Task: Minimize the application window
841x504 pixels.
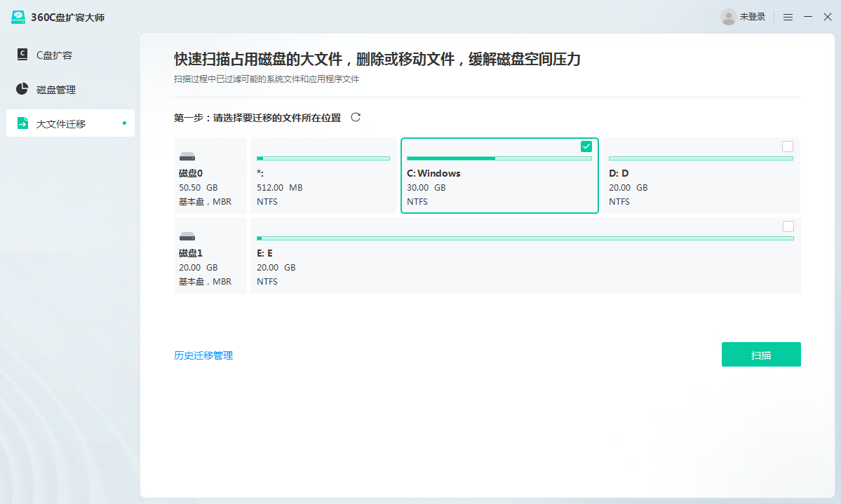Action: point(808,17)
